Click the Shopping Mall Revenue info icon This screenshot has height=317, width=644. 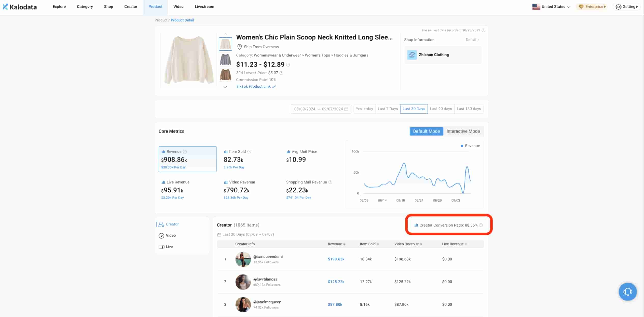tap(330, 182)
